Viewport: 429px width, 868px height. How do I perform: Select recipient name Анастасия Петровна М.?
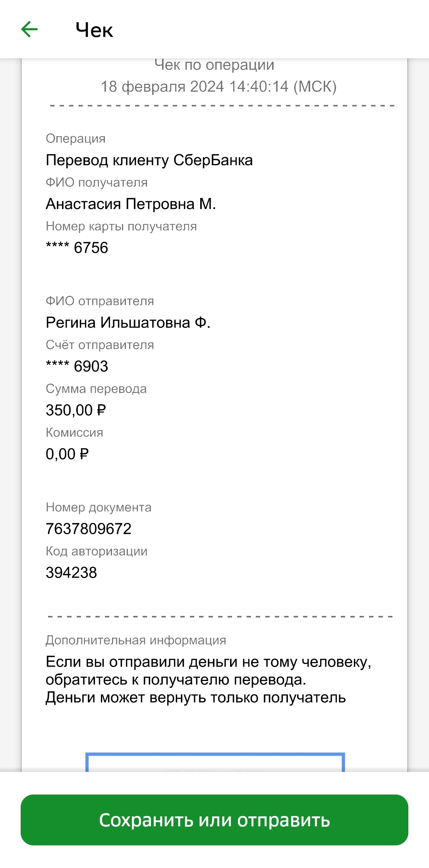131,204
